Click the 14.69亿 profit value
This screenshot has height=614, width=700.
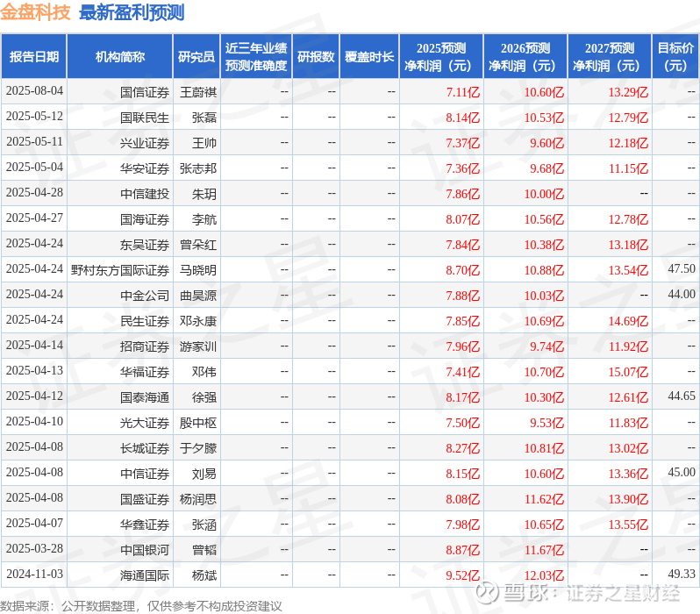pos(629,322)
